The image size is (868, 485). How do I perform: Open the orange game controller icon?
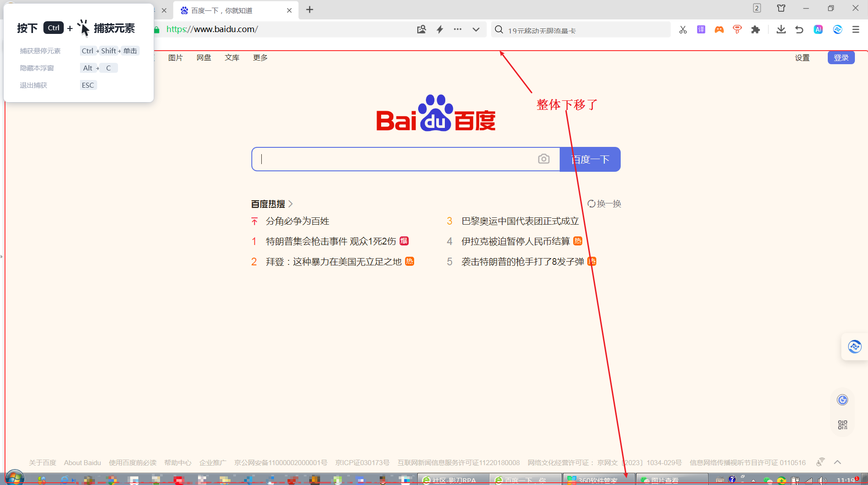[x=719, y=30]
